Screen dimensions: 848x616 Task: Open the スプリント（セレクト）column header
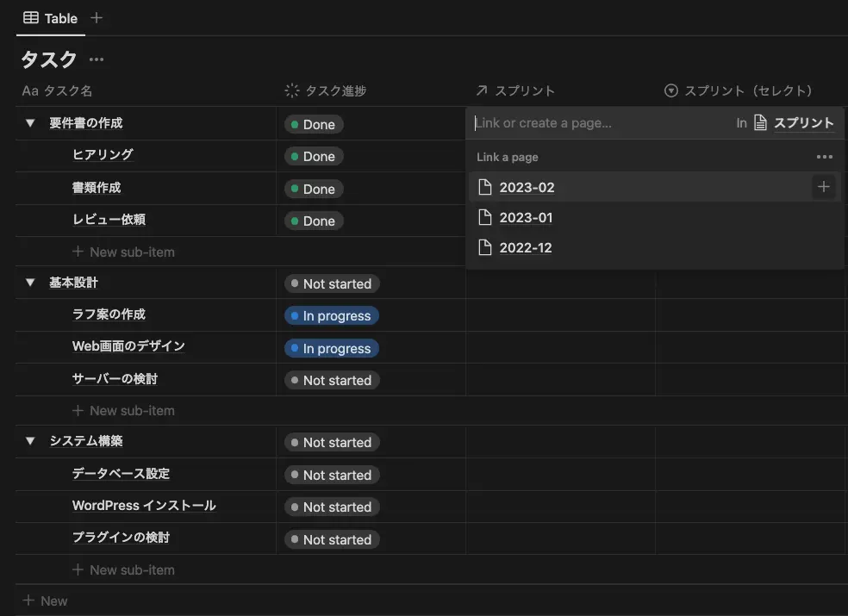pos(739,90)
